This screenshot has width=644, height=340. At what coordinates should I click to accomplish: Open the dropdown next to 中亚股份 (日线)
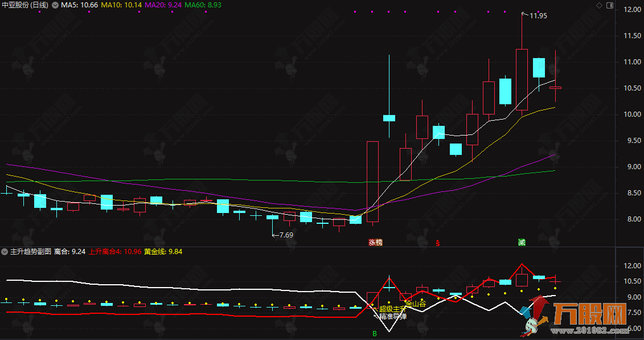[x=55, y=5]
